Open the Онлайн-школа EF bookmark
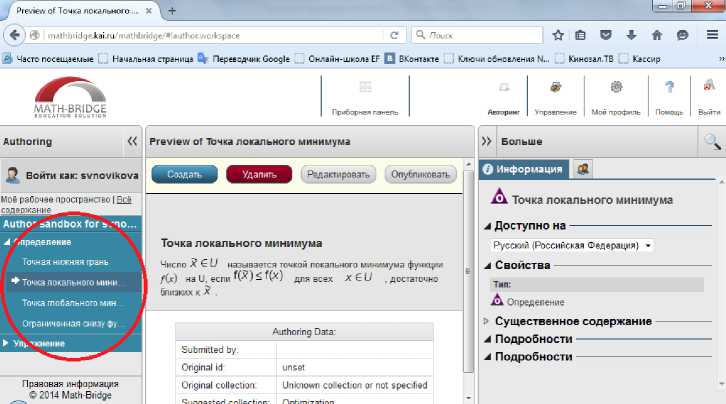The height and width of the screenshot is (404, 726). pos(338,59)
